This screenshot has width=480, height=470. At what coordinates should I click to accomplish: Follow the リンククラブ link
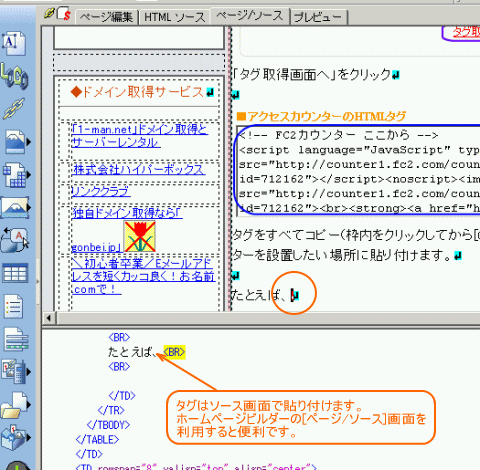[101, 191]
